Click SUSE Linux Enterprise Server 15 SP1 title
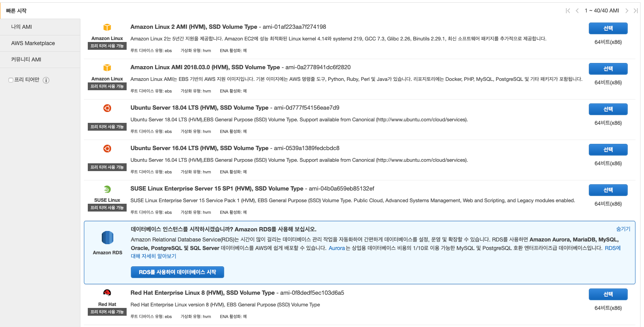 pos(217,189)
